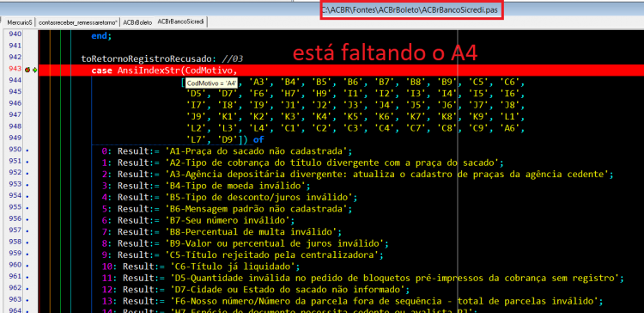
Task: Click the 'end;' keyword on line 940
Action: pyautogui.click(x=101, y=36)
